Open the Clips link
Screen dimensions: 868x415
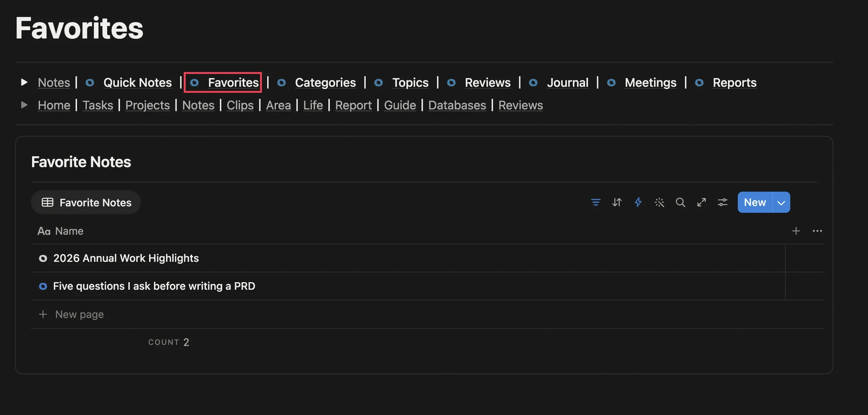240,105
